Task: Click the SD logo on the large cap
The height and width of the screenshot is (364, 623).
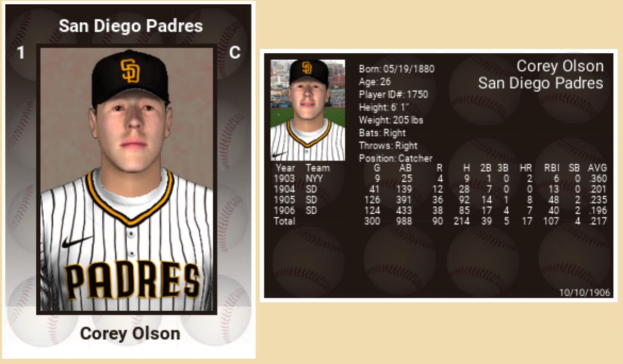Action: (x=130, y=71)
